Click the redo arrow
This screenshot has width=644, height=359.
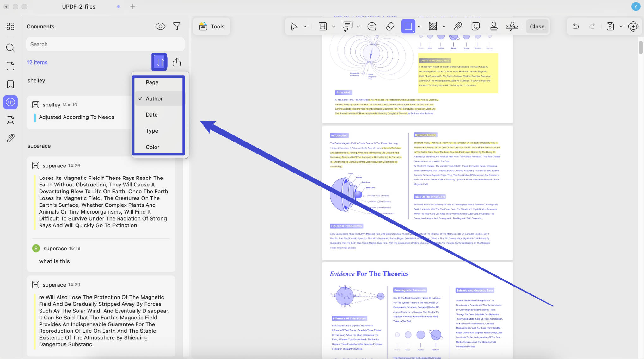(592, 27)
